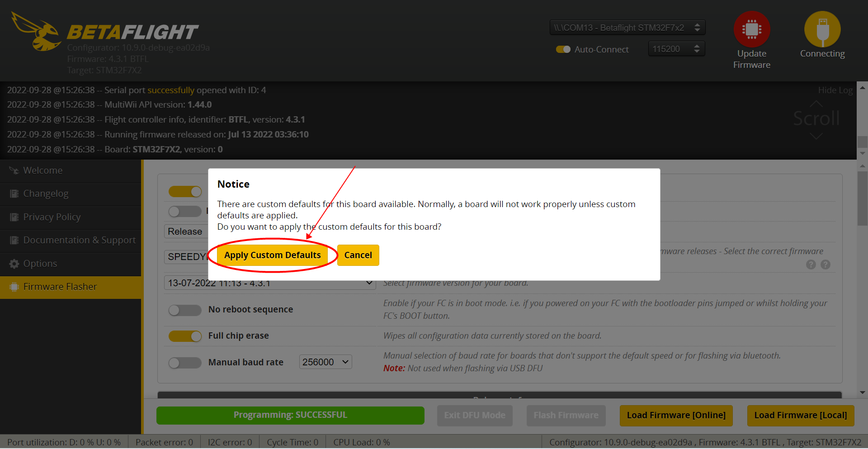Toggle the Auto-Connect switch
Viewport: 868px width, 449px height.
point(563,49)
